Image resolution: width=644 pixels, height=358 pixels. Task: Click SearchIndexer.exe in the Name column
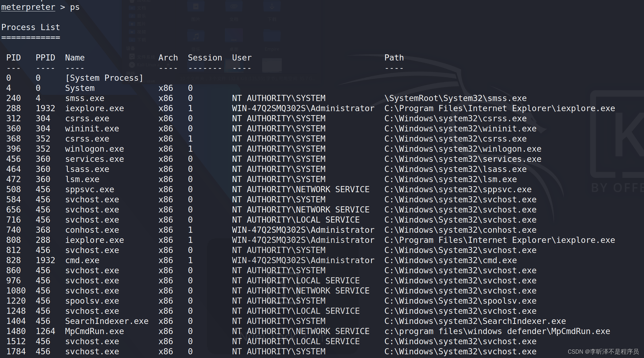(107, 321)
